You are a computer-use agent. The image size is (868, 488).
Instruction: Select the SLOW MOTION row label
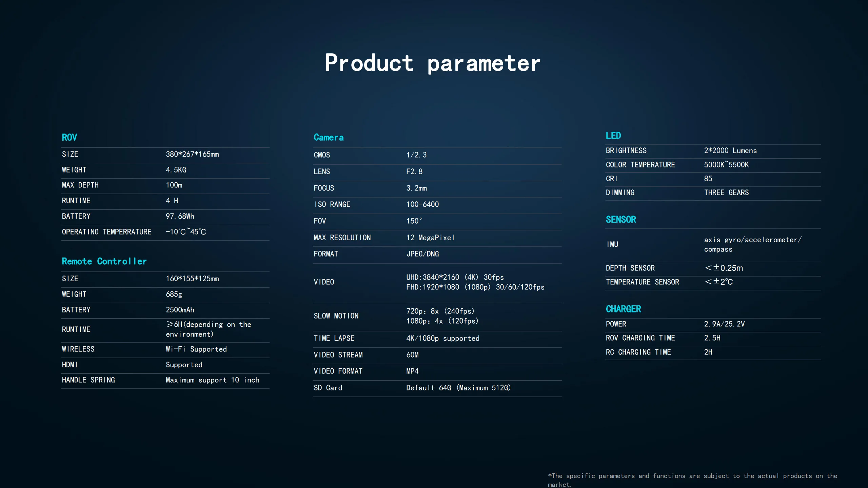click(x=336, y=316)
